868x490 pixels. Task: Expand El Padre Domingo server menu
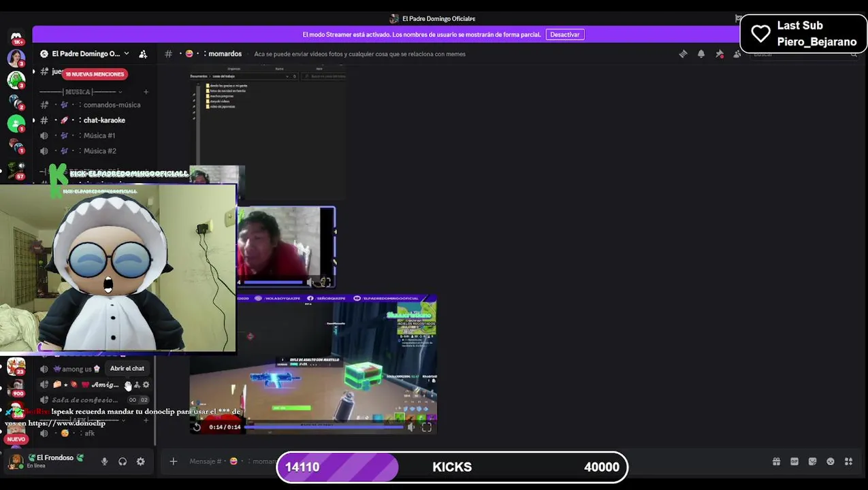87,54
